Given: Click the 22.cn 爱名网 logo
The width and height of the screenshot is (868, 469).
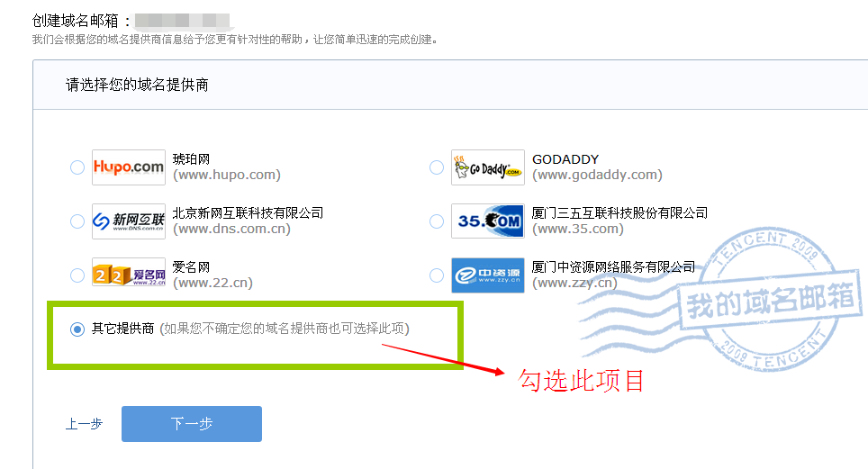Looking at the screenshot, I should coord(129,272).
